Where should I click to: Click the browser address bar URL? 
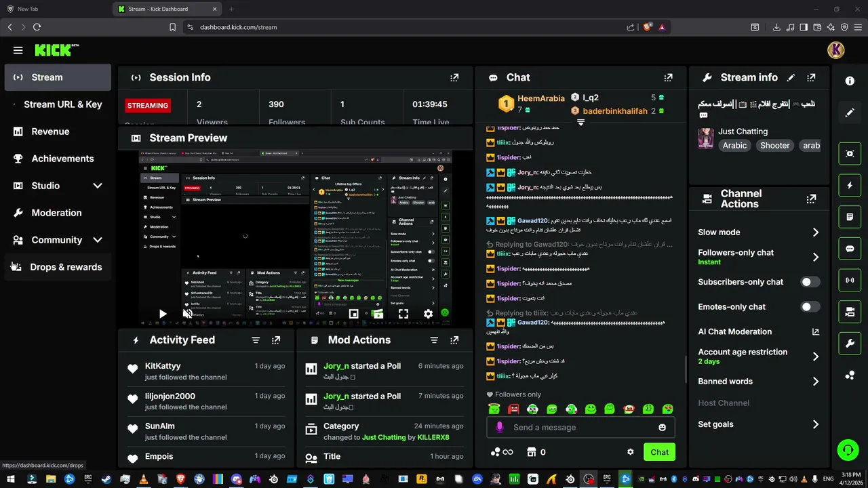click(238, 27)
